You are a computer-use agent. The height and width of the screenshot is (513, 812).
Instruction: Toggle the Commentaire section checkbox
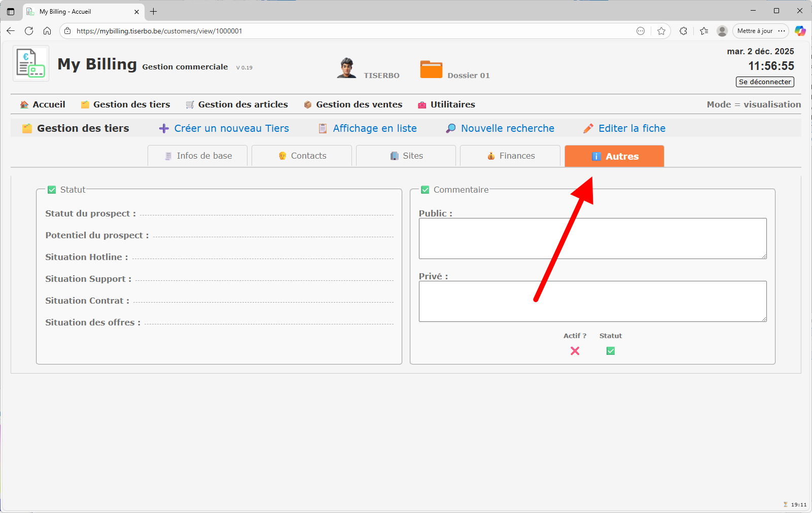425,190
